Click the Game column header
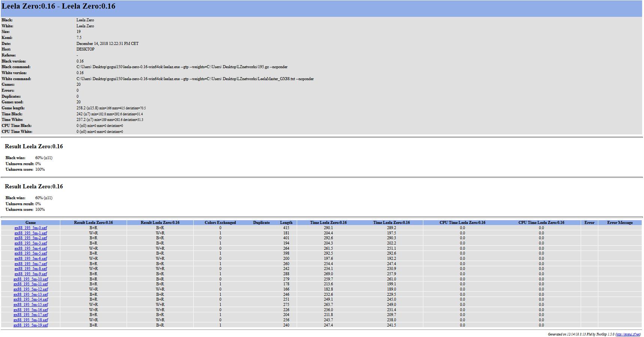The width and height of the screenshot is (644, 337). [x=31, y=222]
